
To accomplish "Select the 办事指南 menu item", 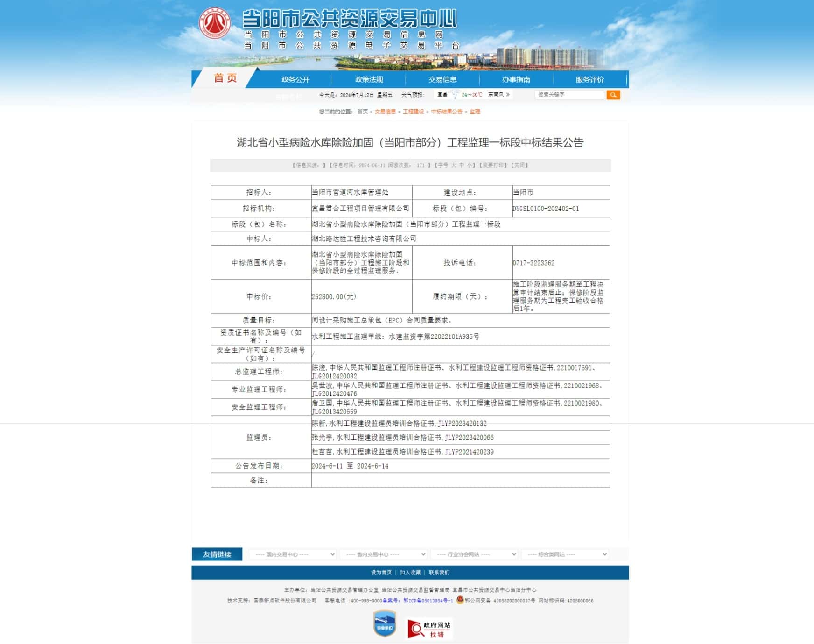I will (516, 80).
